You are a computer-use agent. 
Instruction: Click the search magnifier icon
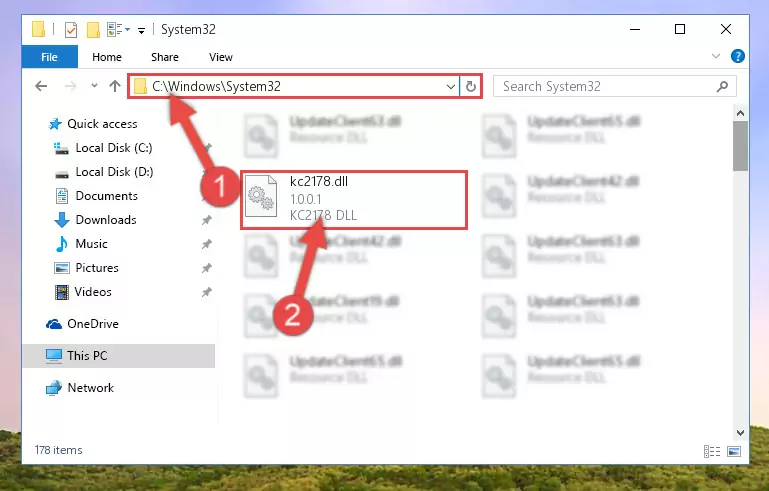coord(722,86)
